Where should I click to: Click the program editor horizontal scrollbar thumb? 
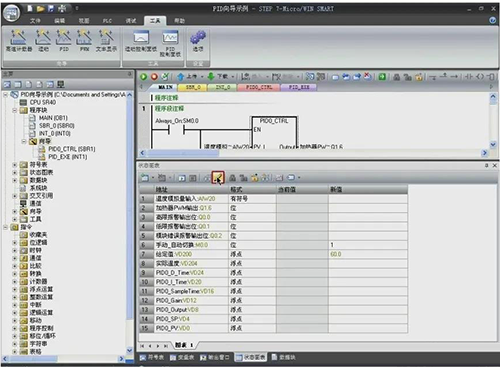point(183,153)
